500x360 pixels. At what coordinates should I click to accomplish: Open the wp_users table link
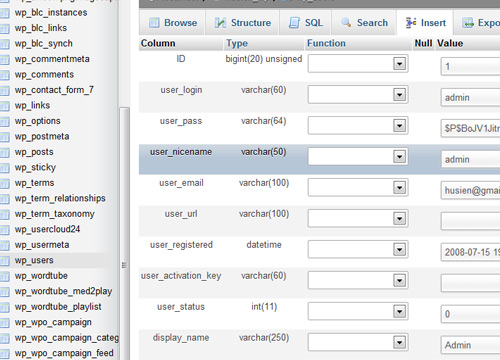coord(34,260)
